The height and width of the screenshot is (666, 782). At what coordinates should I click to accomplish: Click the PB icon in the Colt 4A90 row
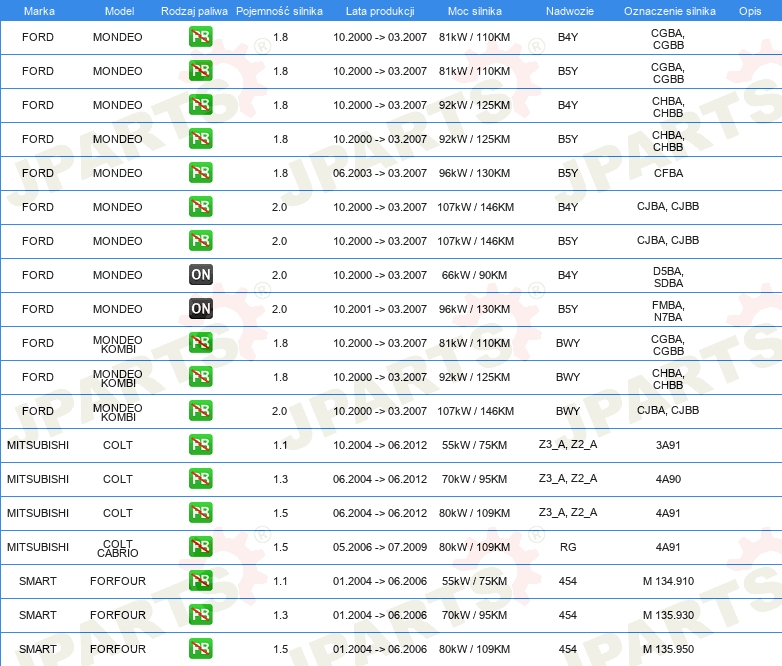(x=201, y=479)
